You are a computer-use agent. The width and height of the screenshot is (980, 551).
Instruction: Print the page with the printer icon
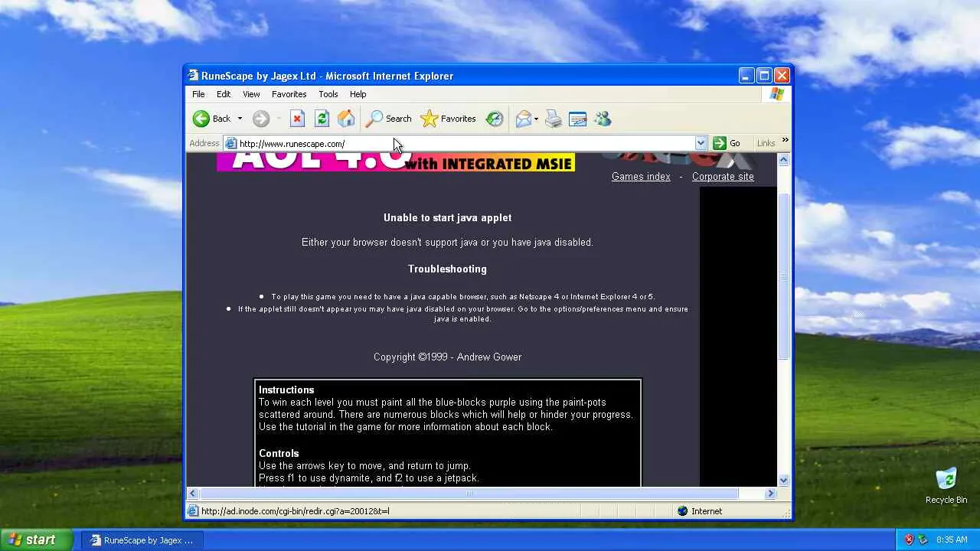pos(554,119)
